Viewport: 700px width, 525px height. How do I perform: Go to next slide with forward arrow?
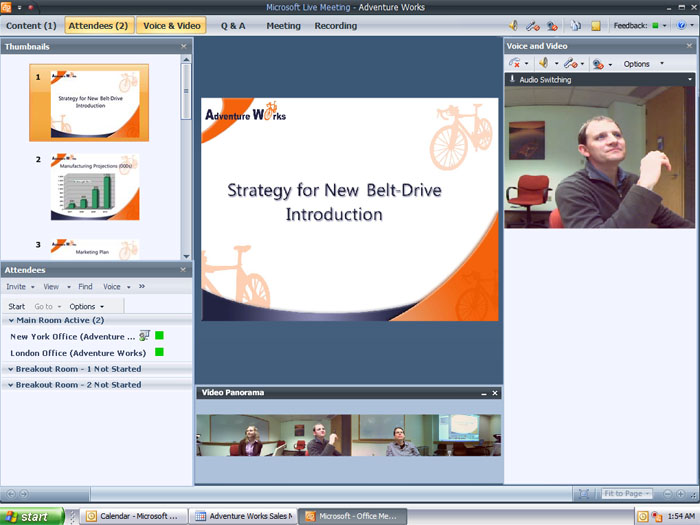click(x=24, y=494)
